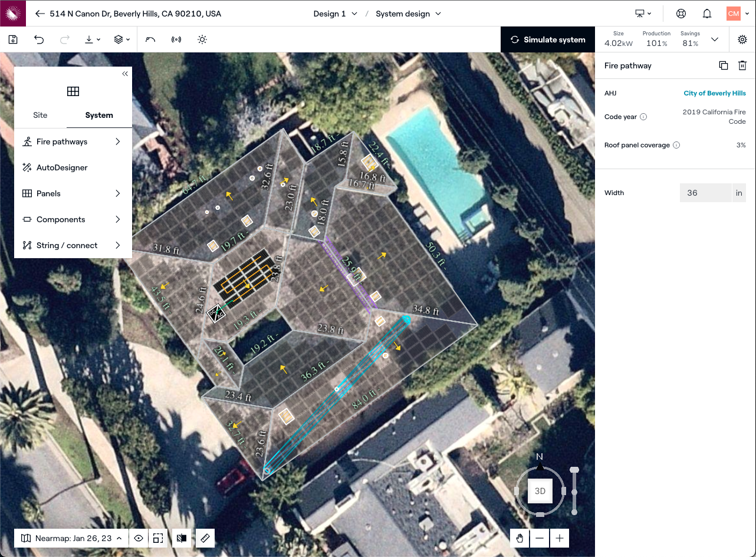Screen dimensions: 756x557
Task: Undo the last action
Action: (39, 39)
